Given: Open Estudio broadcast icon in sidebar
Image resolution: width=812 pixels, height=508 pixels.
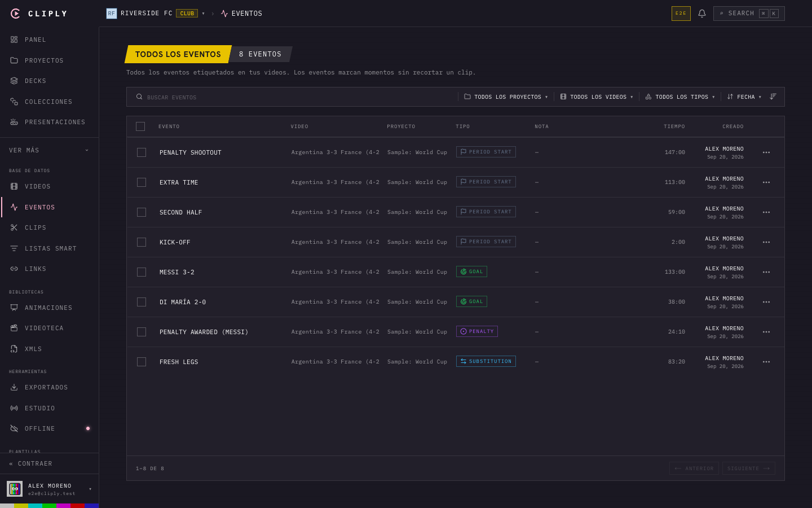Looking at the screenshot, I should click(14, 408).
